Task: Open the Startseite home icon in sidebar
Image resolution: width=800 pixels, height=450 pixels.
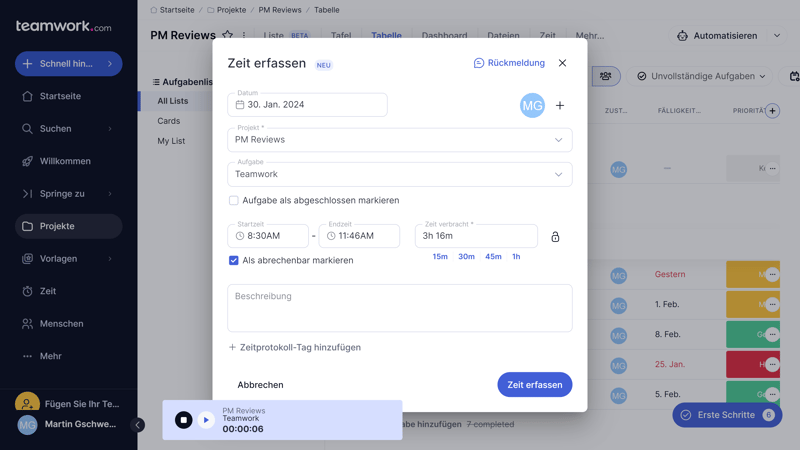Action: [28, 96]
